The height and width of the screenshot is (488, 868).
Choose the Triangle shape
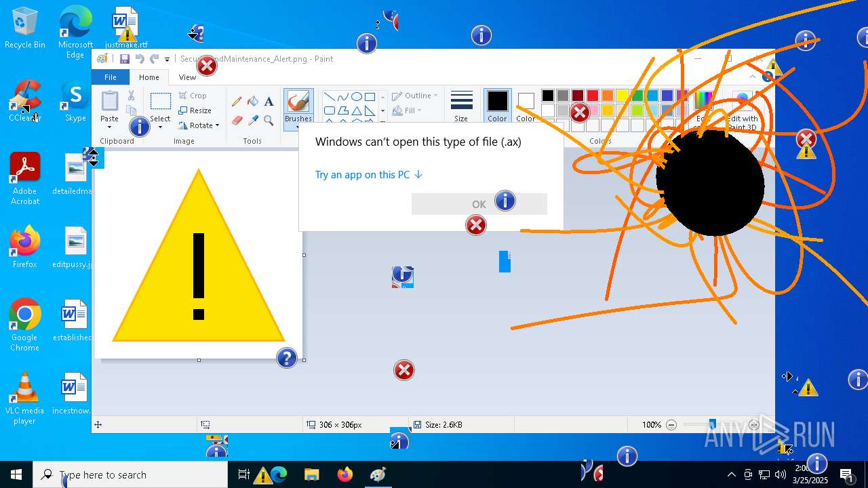pyautogui.click(x=356, y=110)
